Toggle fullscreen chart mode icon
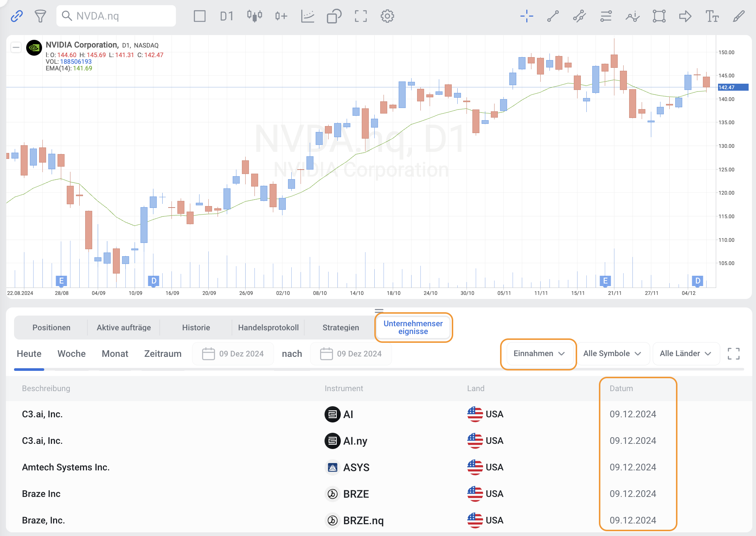 click(361, 16)
